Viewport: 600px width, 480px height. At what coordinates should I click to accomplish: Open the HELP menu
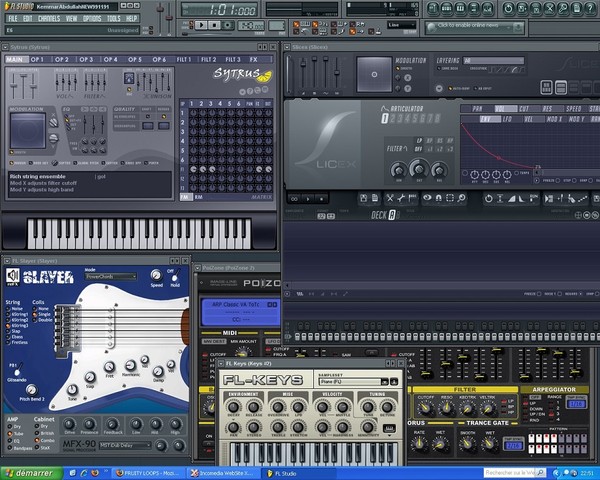click(131, 18)
